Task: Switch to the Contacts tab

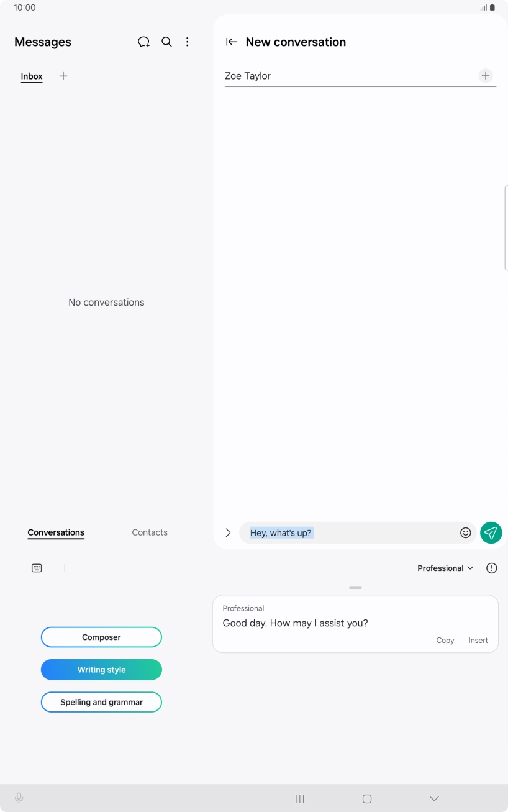Action: pos(150,532)
